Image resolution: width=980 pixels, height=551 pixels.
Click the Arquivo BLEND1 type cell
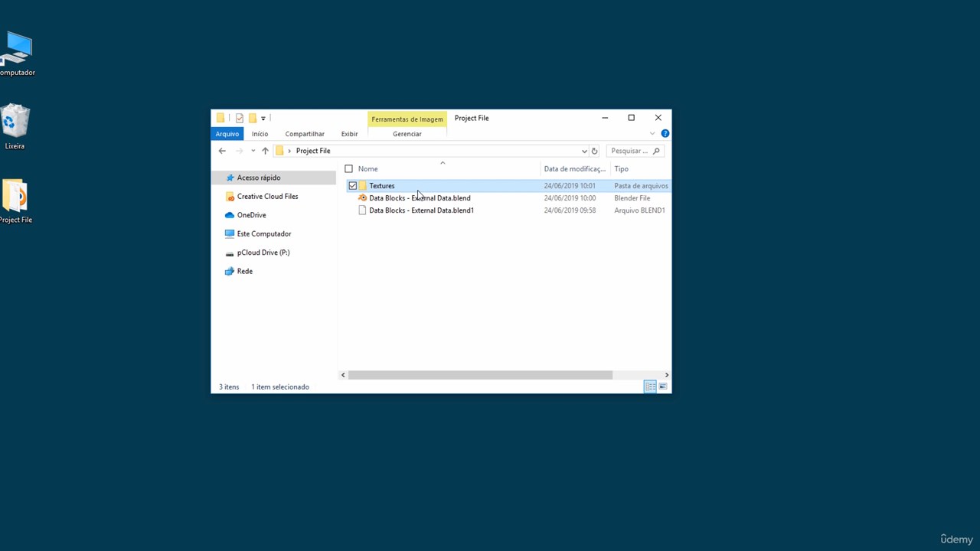click(x=639, y=210)
